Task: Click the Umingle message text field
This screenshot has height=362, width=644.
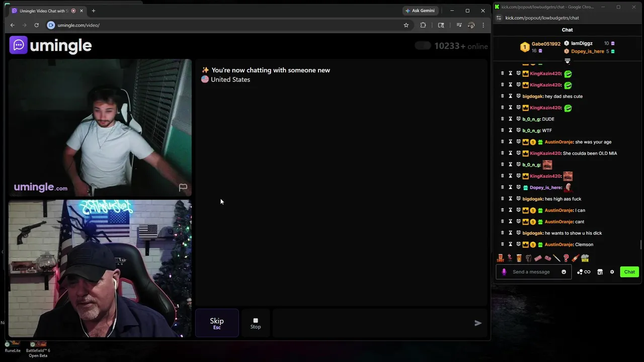Action: click(371, 323)
